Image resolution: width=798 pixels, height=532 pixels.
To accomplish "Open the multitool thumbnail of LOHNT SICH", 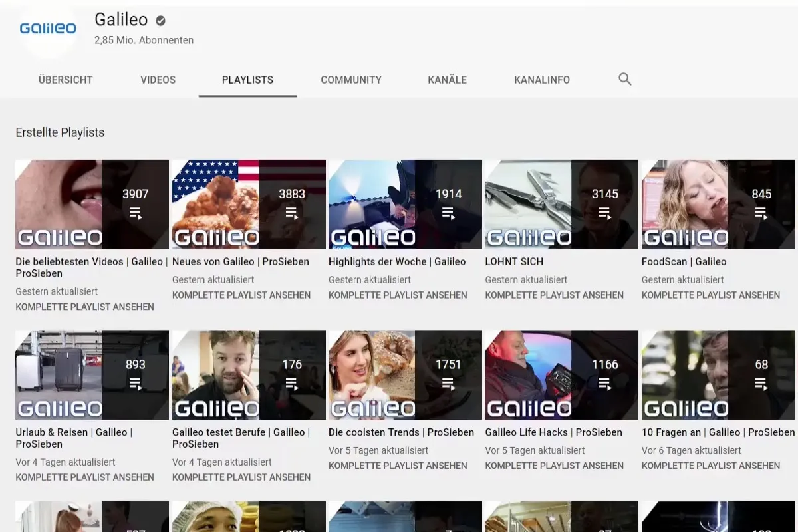I will [562, 204].
